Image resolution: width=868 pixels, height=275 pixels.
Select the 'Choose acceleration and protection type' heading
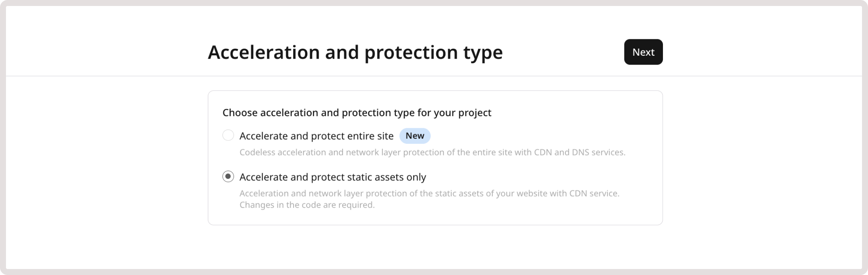357,112
